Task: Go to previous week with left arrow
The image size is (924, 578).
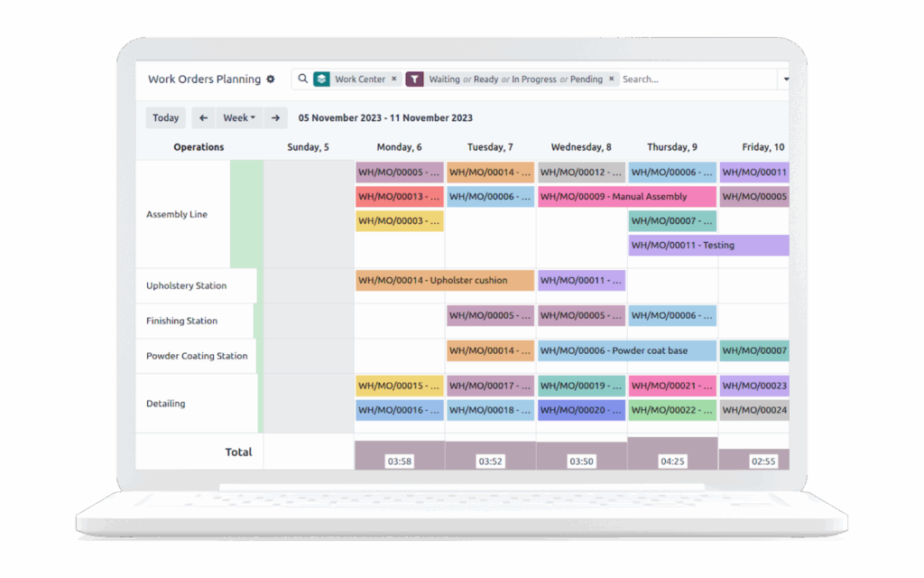Action: pyautogui.click(x=203, y=117)
